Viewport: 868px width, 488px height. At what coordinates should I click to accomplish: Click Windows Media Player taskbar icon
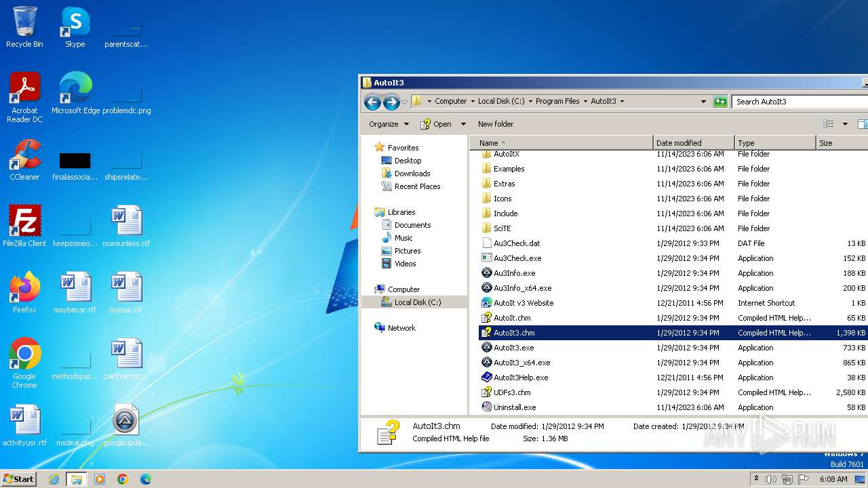(100, 479)
